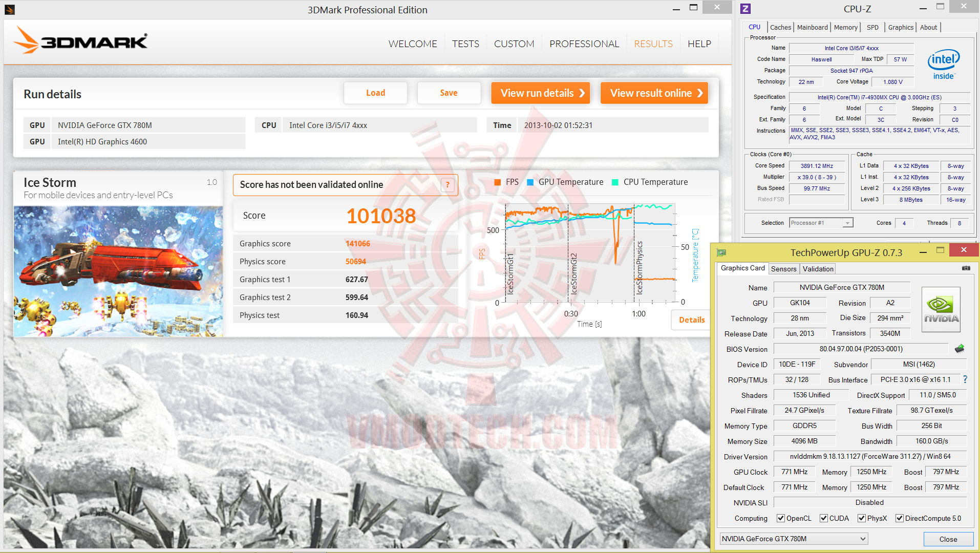Click the CPU-Z Specification field
980x553 pixels.
879,97
